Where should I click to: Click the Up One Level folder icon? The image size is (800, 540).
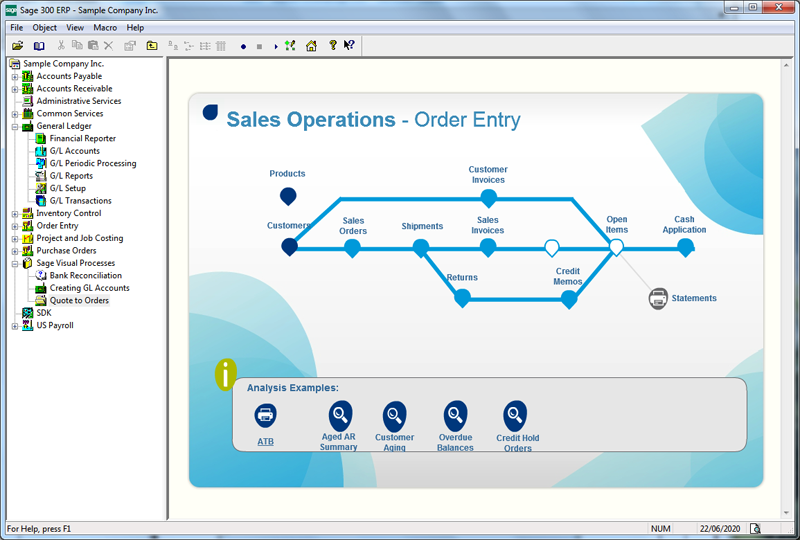pyautogui.click(x=152, y=46)
